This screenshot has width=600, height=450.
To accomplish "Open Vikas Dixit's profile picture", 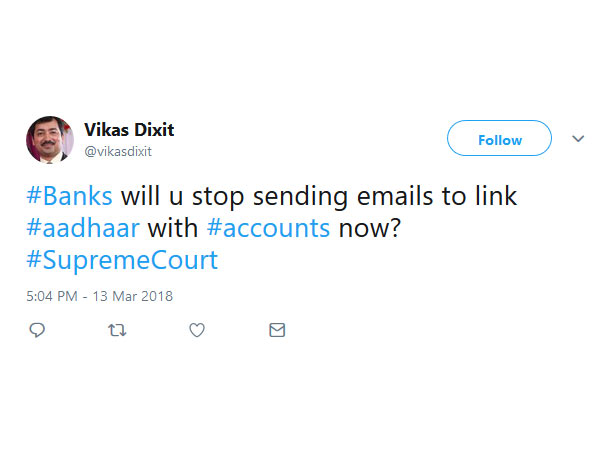I will tap(49, 139).
